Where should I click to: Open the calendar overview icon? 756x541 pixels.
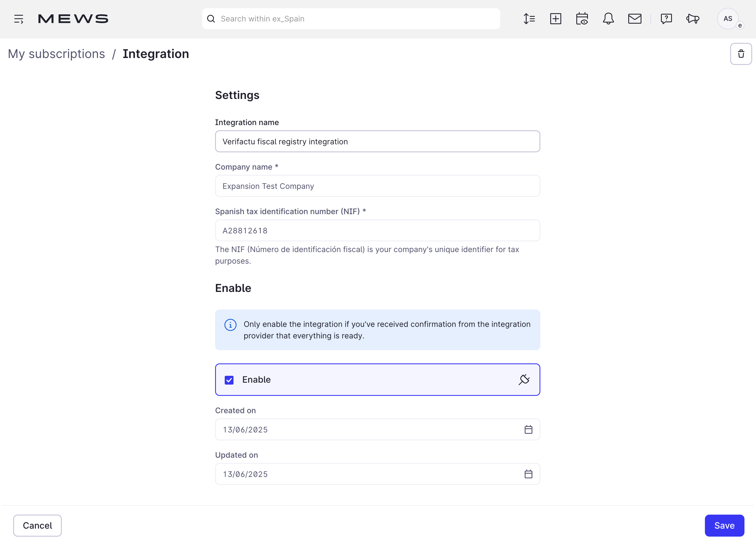click(582, 19)
